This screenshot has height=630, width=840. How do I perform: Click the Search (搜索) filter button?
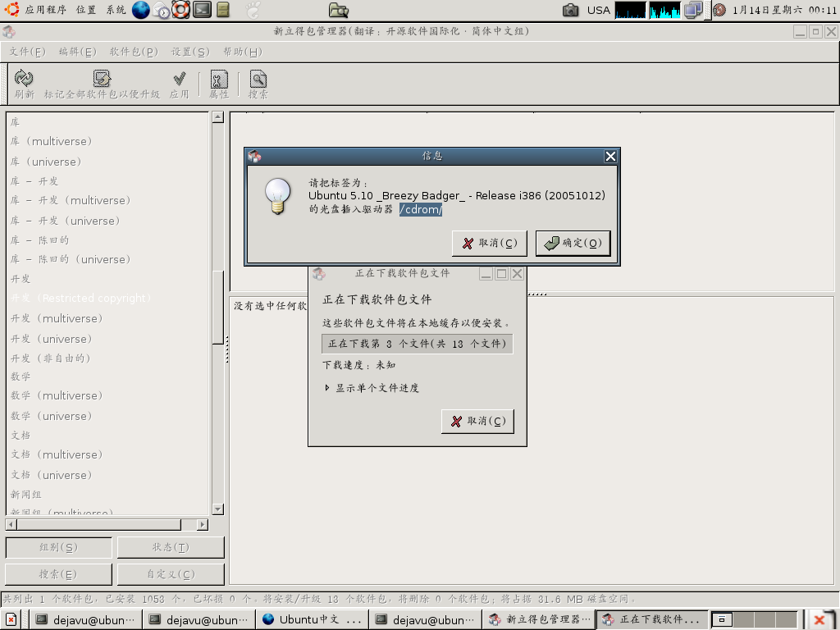click(x=59, y=574)
